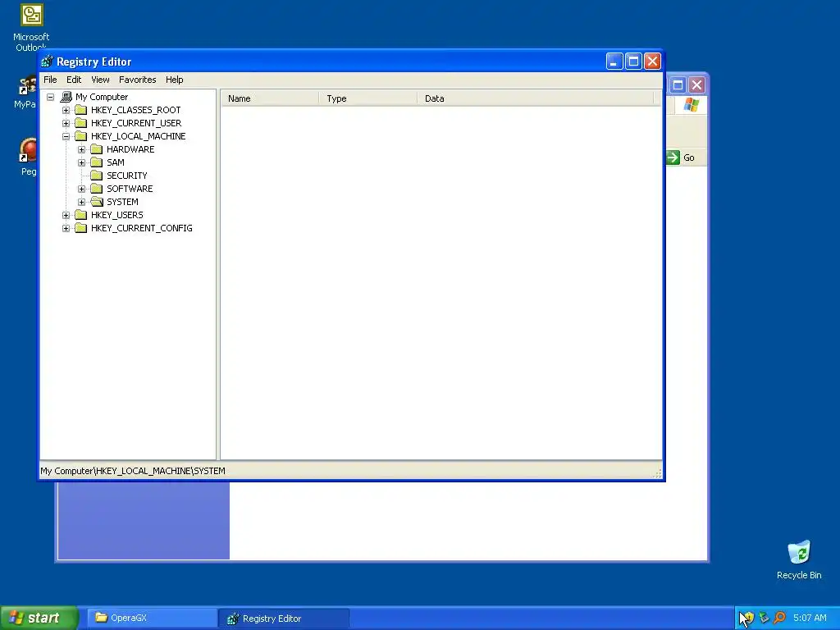
Task: Expand HKEY_CURRENT_USER key
Action: pyautogui.click(x=66, y=123)
